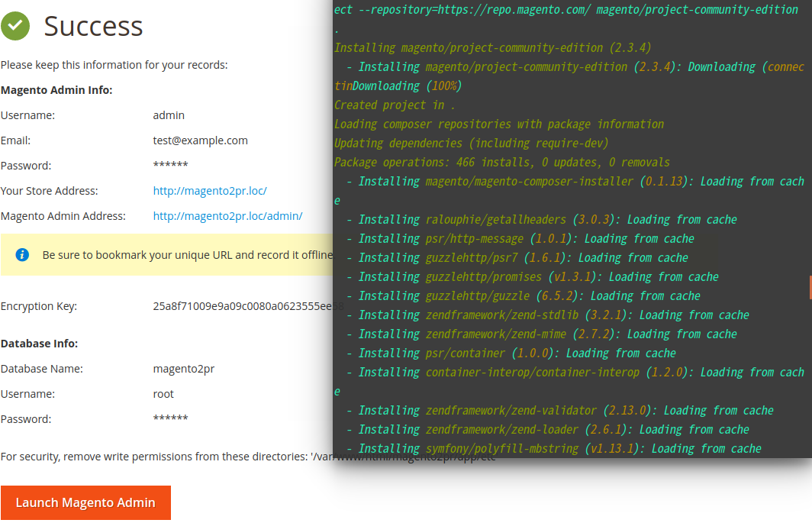Click terminal line installing magento/magento-composer-installer
Viewport: 812px width, 523px height.
[569, 191]
